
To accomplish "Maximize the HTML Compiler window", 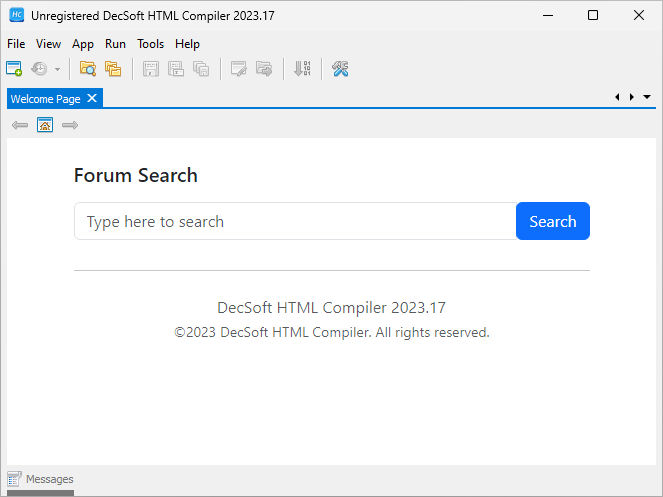I will coord(593,16).
